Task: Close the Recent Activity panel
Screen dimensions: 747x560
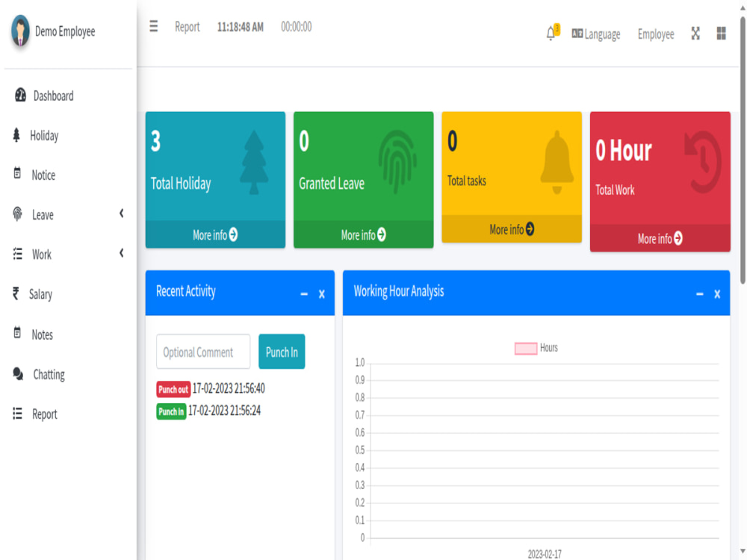Action: coord(321,294)
